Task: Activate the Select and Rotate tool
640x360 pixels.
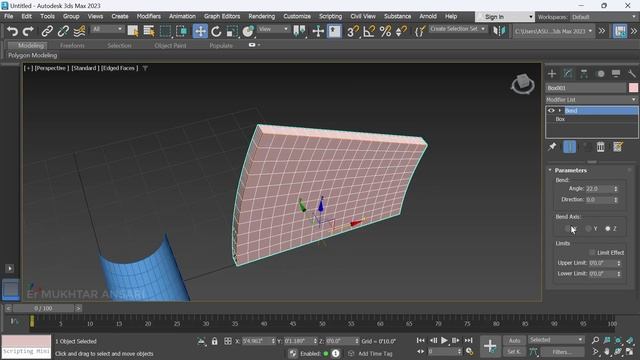Action: coord(216,31)
